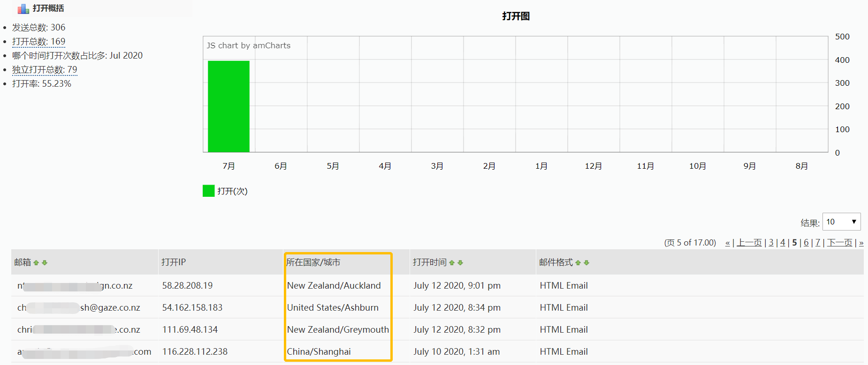Click the 邮箱 column header
The height and width of the screenshot is (365, 868).
(23, 262)
